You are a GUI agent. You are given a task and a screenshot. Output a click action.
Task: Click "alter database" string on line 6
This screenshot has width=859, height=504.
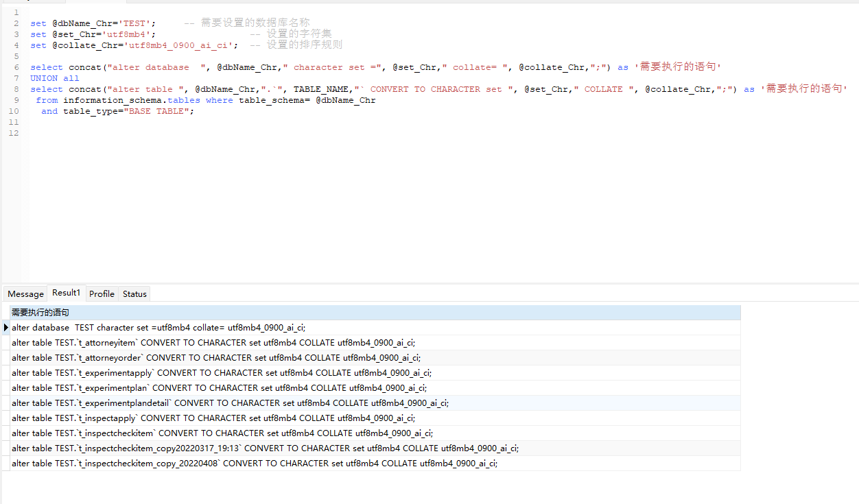tap(156, 67)
